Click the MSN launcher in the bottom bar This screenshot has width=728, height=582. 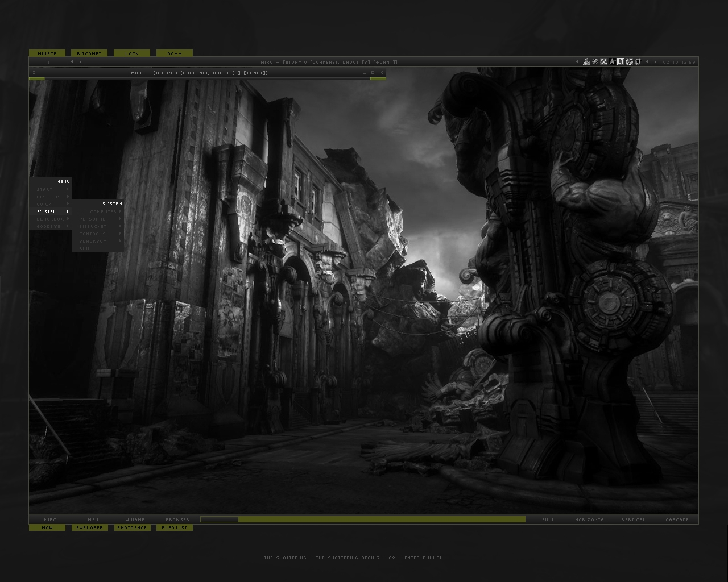pos(93,519)
